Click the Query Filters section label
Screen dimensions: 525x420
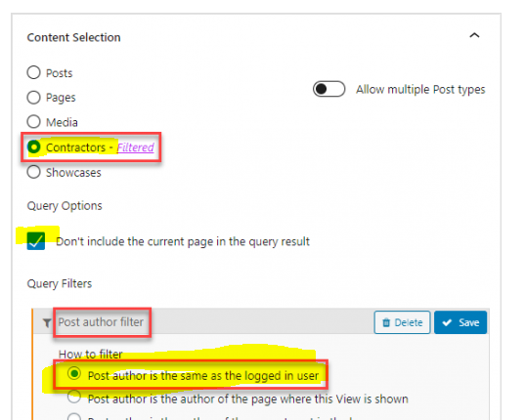click(x=60, y=283)
